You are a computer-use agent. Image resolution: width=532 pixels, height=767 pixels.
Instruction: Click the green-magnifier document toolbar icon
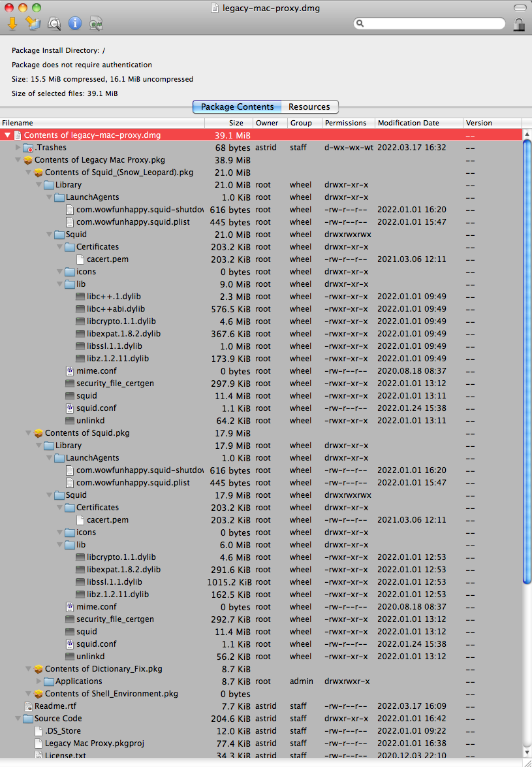[x=96, y=23]
